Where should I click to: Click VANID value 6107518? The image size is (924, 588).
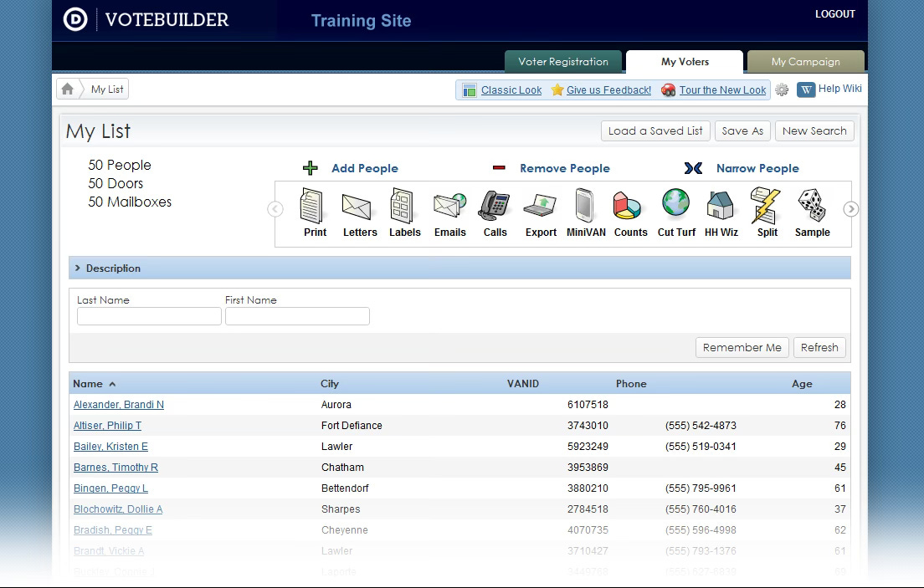click(x=588, y=405)
